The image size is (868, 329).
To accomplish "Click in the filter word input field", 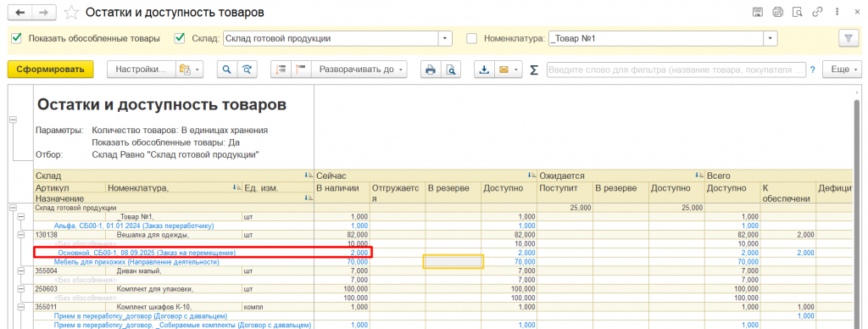I will tap(676, 70).
